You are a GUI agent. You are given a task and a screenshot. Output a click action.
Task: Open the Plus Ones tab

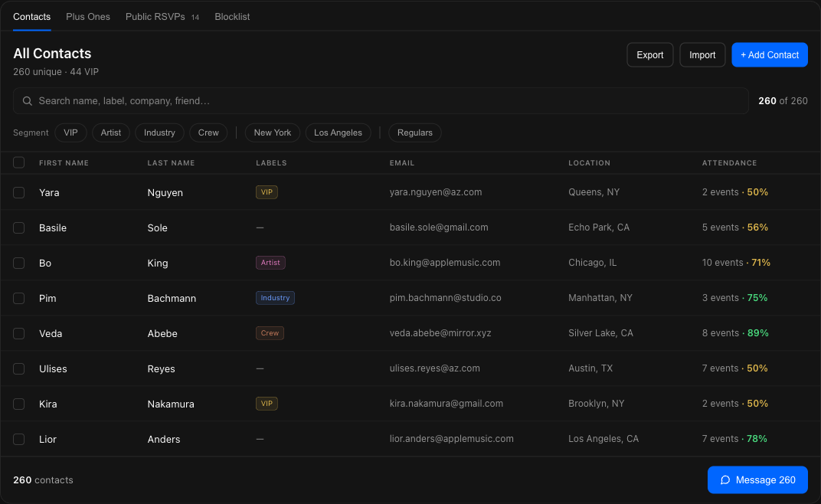[88, 17]
